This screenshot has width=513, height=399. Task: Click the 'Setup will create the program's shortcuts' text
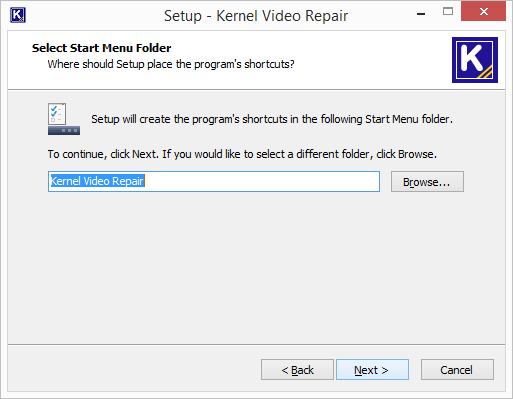272,119
